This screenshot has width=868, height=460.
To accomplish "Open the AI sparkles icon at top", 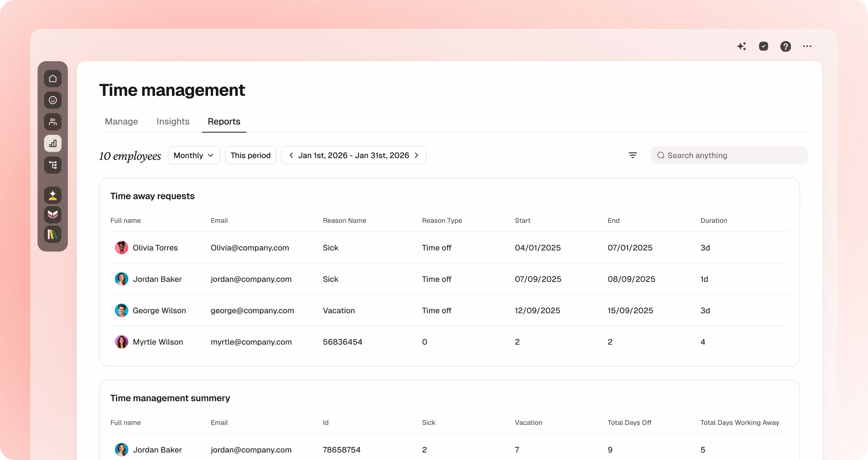I will pyautogui.click(x=741, y=46).
